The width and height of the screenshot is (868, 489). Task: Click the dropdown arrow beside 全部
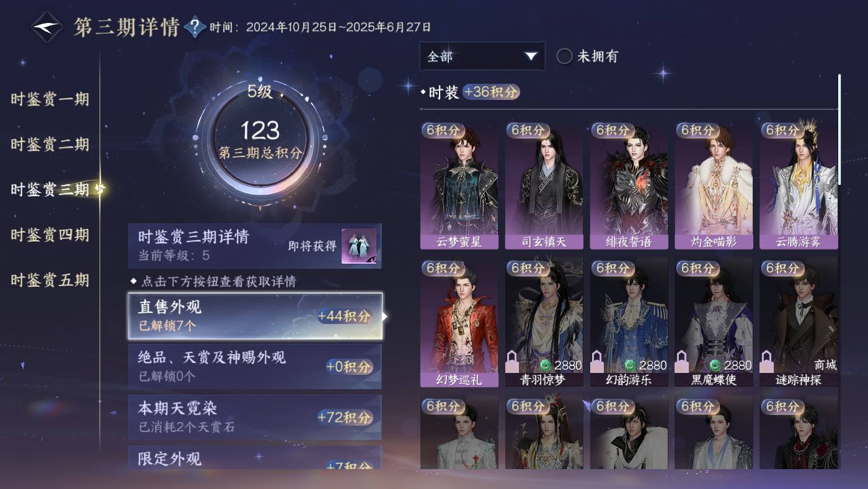tap(531, 56)
